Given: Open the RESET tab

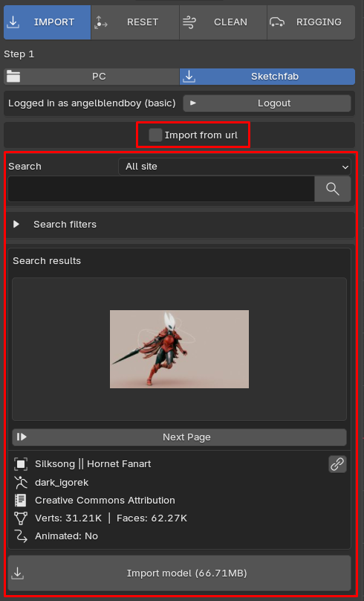Looking at the screenshot, I should tap(135, 22).
